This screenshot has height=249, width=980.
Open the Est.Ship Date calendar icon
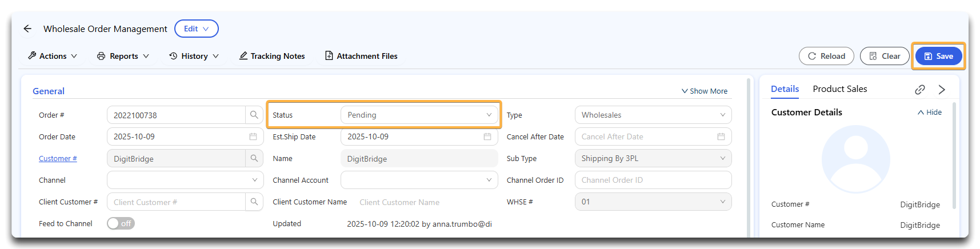coord(487,137)
